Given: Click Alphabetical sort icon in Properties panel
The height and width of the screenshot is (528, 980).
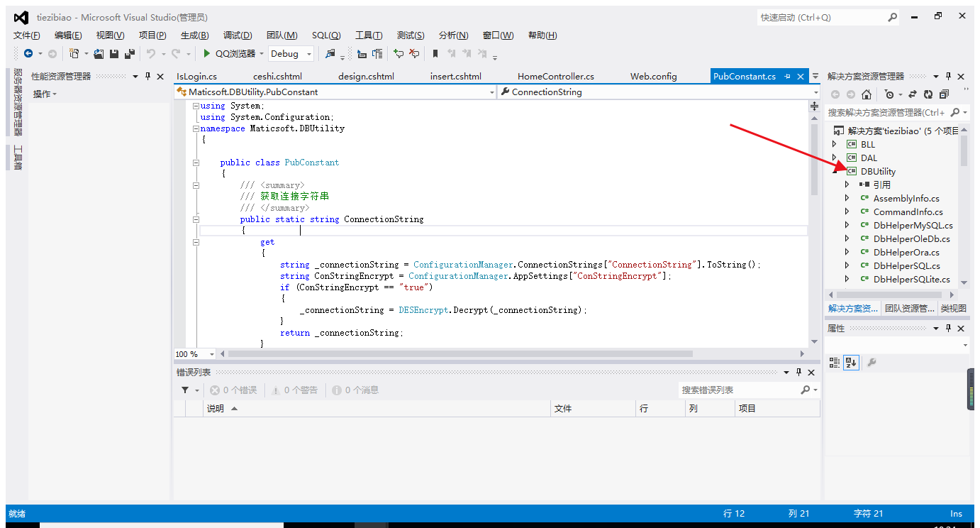Looking at the screenshot, I should (x=851, y=362).
